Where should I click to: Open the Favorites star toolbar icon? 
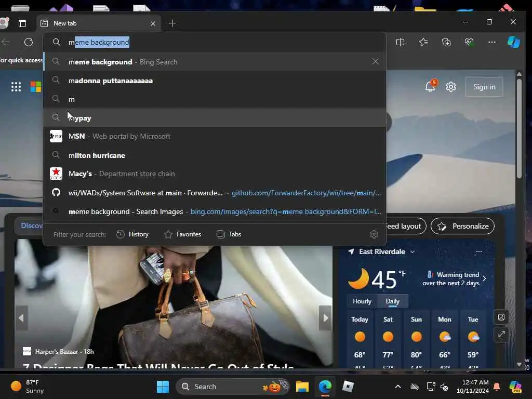(x=423, y=42)
